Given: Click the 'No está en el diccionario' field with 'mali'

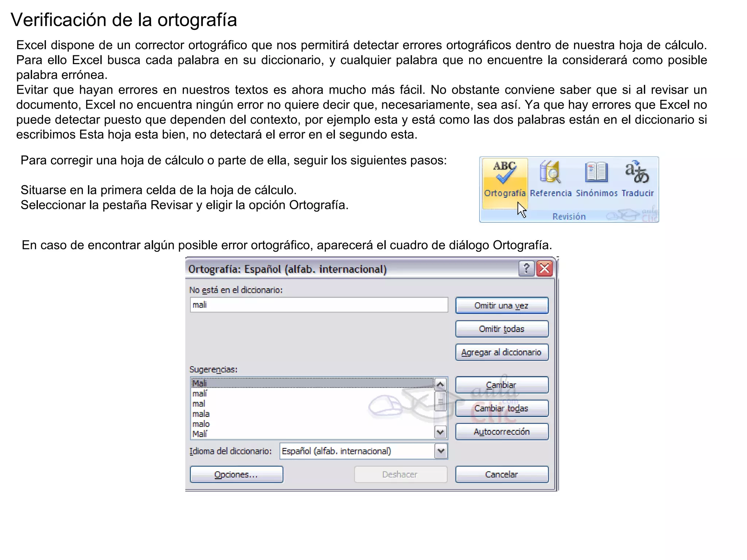Looking at the screenshot, I should 319,305.
